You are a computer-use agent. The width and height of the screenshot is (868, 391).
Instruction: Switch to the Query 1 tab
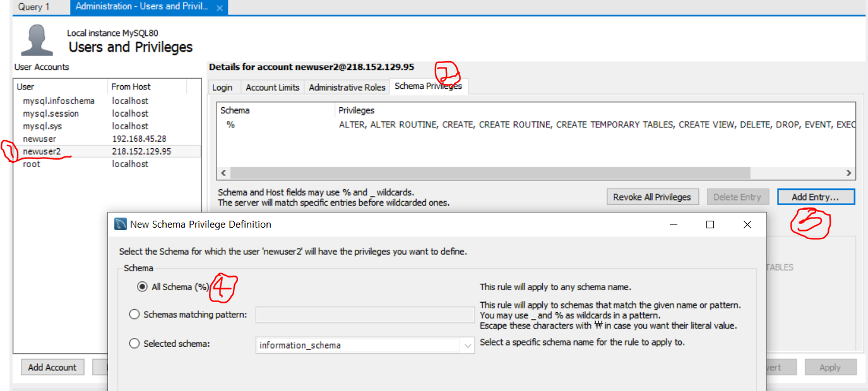(34, 7)
